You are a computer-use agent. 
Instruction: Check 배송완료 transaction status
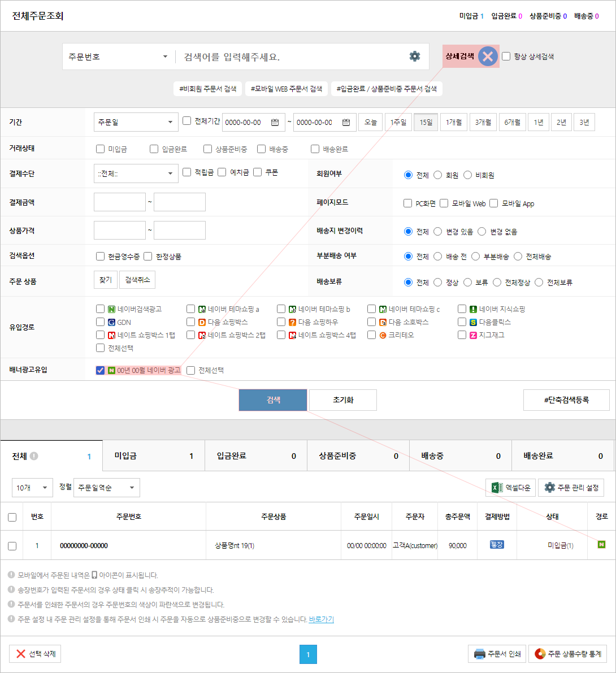315,149
